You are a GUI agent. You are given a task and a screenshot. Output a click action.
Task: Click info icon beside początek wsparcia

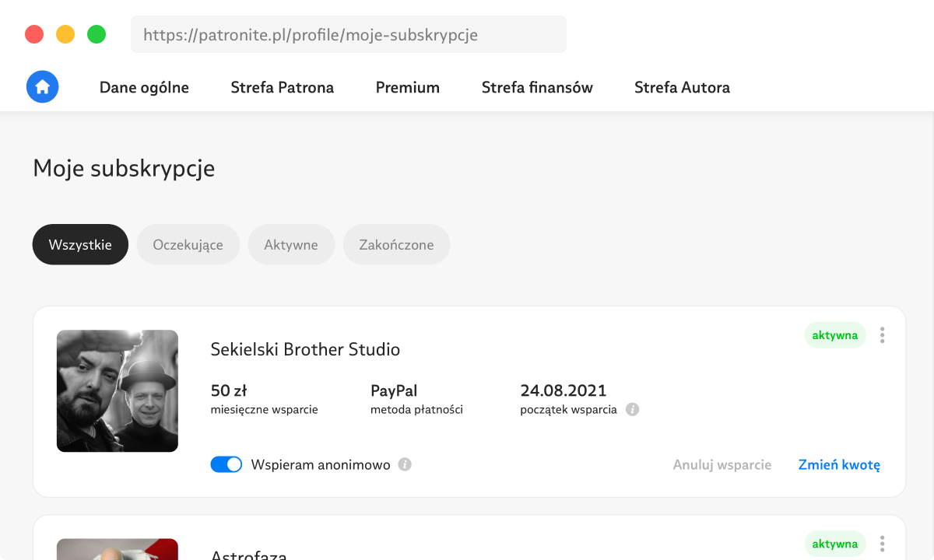tap(633, 409)
